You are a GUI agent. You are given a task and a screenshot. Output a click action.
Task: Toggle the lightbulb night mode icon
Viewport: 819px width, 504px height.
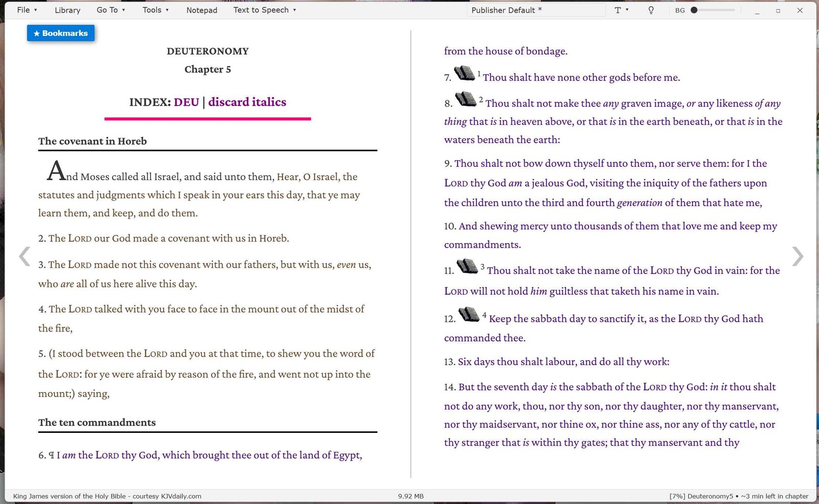tap(651, 10)
